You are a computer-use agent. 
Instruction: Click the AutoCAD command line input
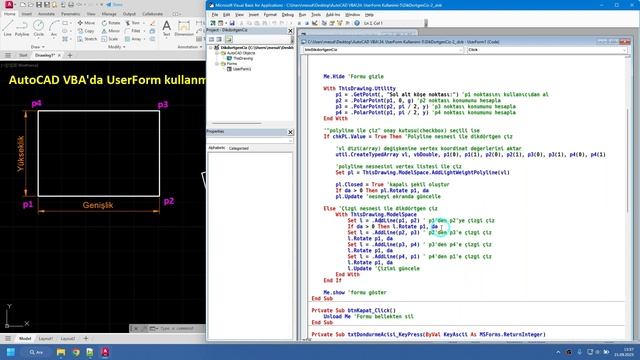tap(176, 328)
